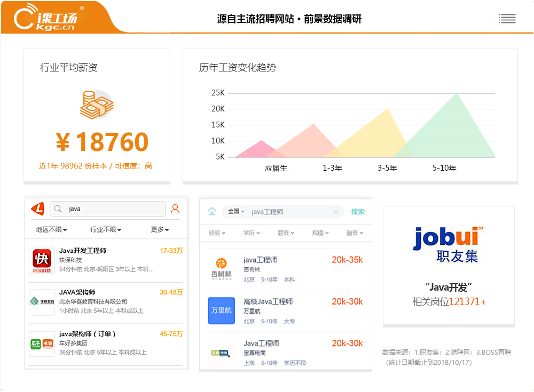
Task: Open the 全国 city selector
Action: (235, 212)
